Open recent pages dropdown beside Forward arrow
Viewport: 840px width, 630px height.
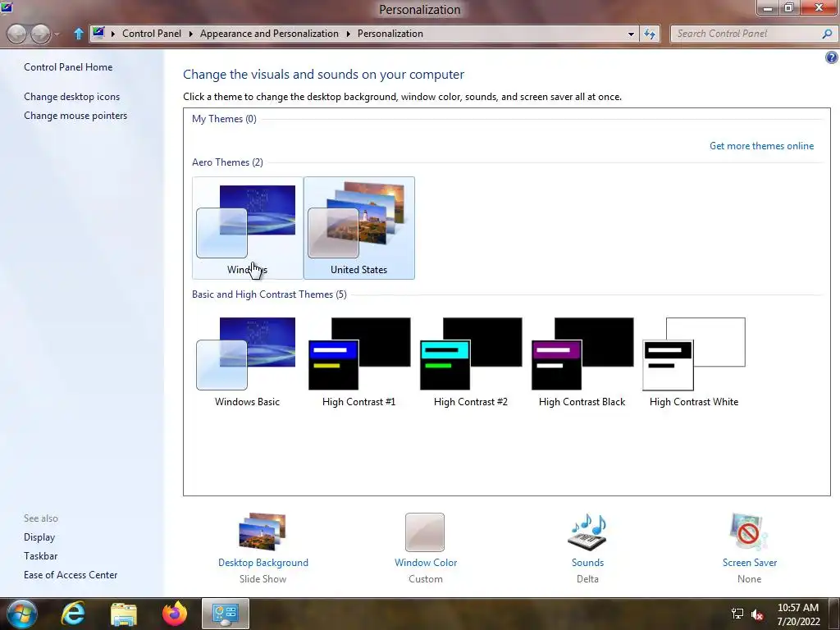tap(57, 34)
